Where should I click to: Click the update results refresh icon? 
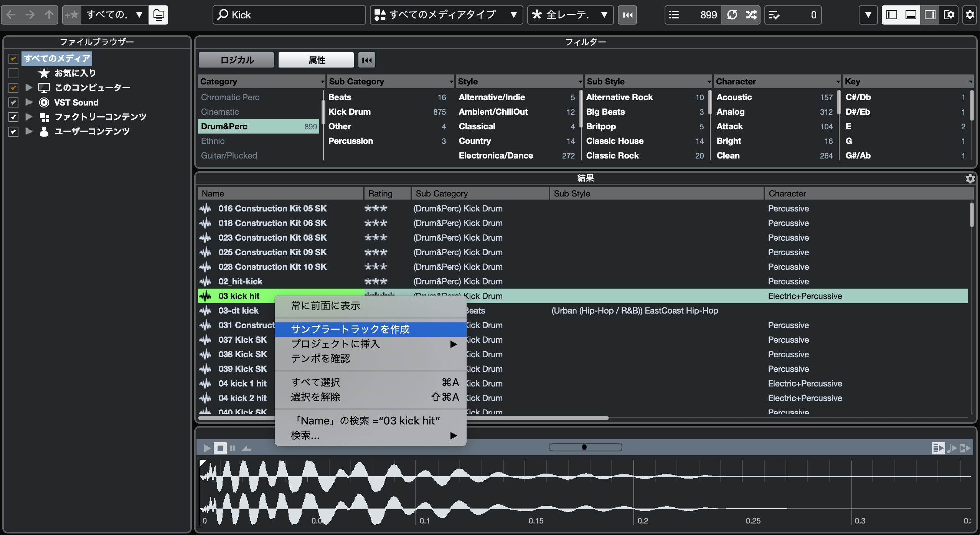click(x=732, y=15)
